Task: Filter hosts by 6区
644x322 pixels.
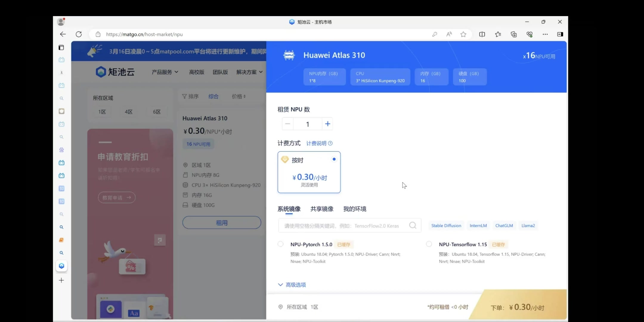Action: (x=157, y=112)
